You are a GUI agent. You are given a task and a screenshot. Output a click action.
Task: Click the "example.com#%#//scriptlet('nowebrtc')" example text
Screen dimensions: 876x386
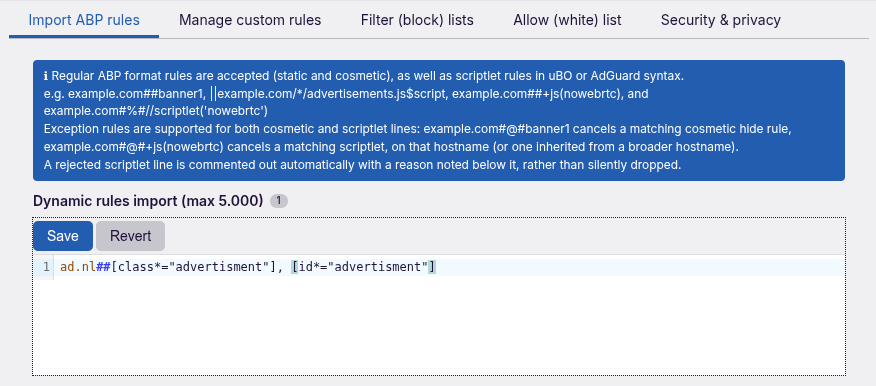tap(156, 111)
